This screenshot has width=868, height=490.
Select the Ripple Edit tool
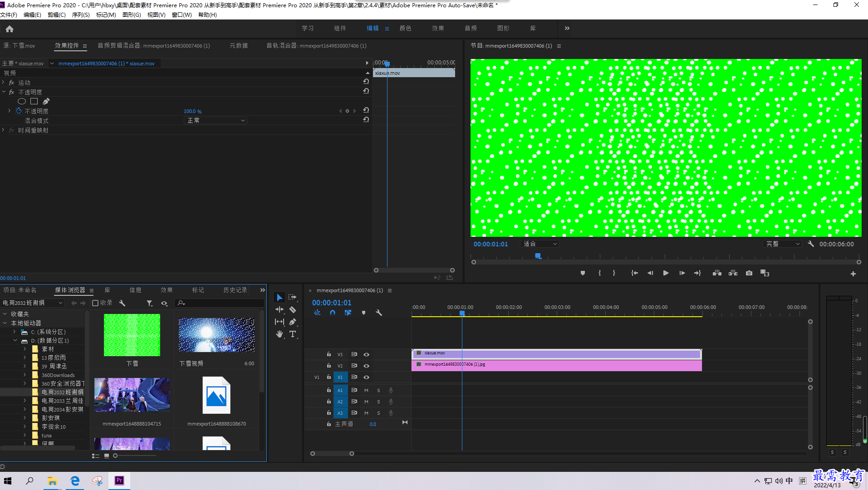click(x=280, y=310)
